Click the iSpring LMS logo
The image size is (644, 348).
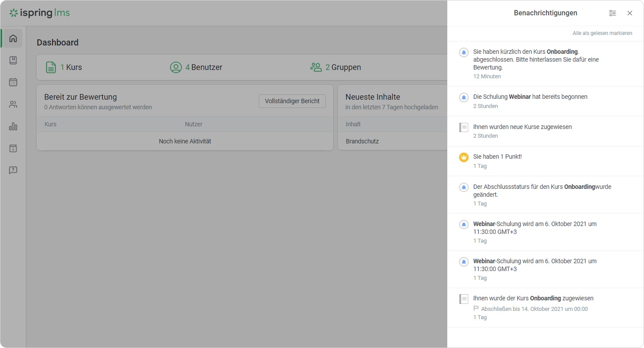[x=40, y=13]
